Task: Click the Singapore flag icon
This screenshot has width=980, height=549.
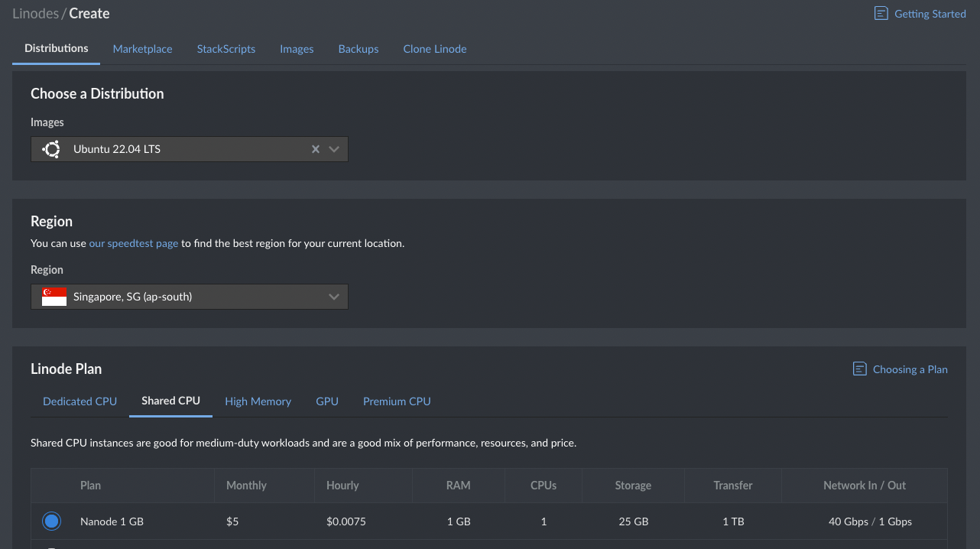Action: point(54,297)
